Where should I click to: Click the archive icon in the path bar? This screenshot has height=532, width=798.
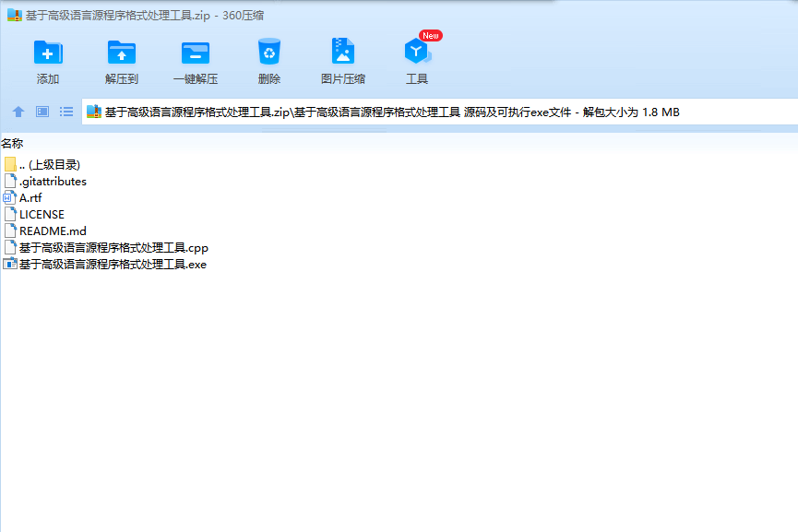point(94,112)
